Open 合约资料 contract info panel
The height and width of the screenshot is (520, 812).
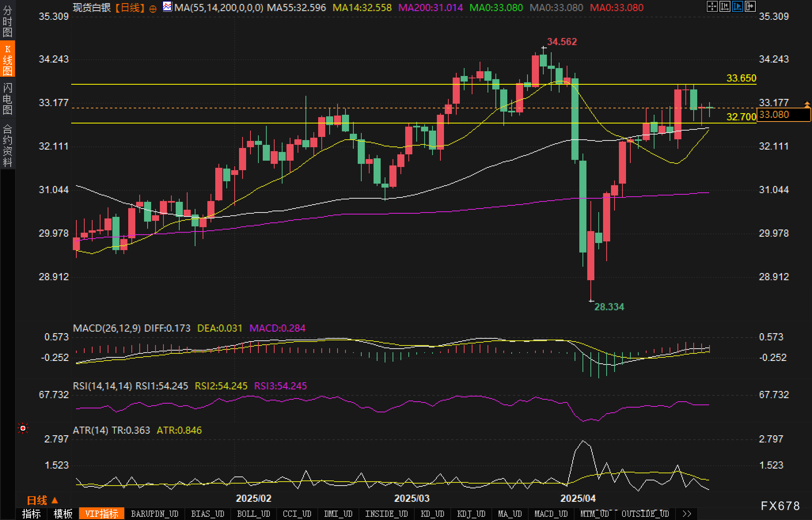[x=8, y=145]
